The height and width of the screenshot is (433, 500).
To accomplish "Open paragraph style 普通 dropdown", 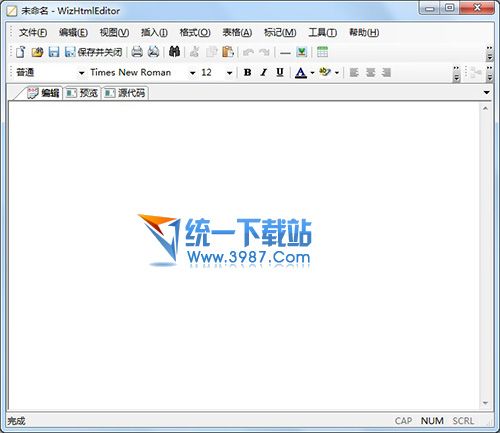I will (81, 73).
